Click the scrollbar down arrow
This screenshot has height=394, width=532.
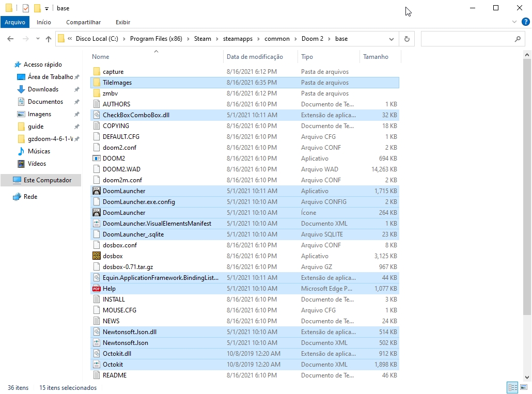point(527,377)
